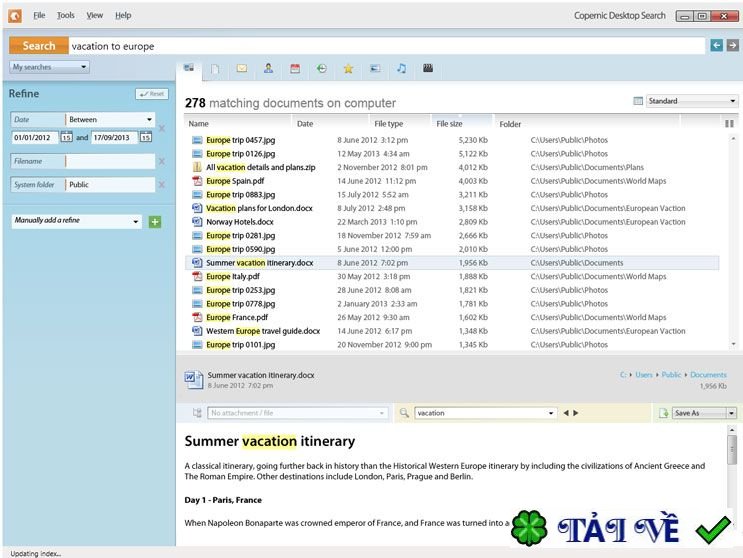Sort results by File size column
This screenshot has height=558, width=743.
tap(449, 124)
